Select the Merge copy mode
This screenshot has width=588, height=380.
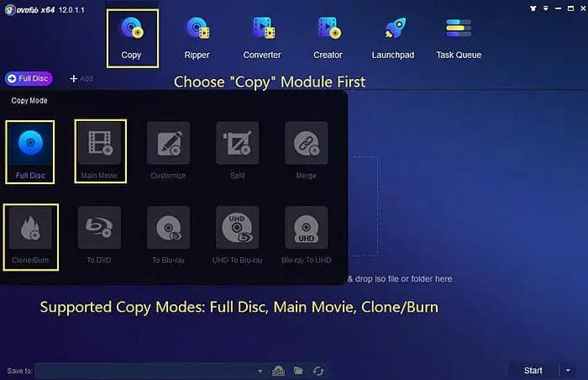tap(307, 151)
